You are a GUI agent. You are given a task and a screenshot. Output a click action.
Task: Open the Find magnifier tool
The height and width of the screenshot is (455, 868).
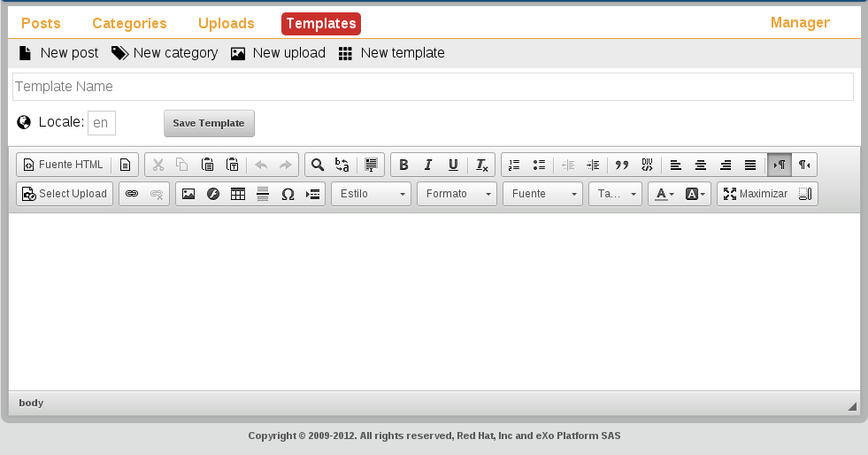[x=317, y=165]
